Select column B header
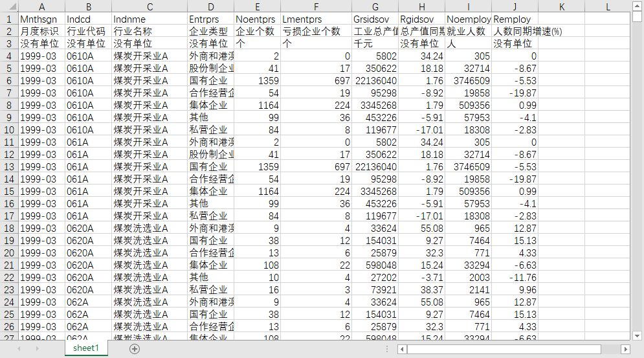Viewport: 644px width, 358px height. [x=88, y=6]
